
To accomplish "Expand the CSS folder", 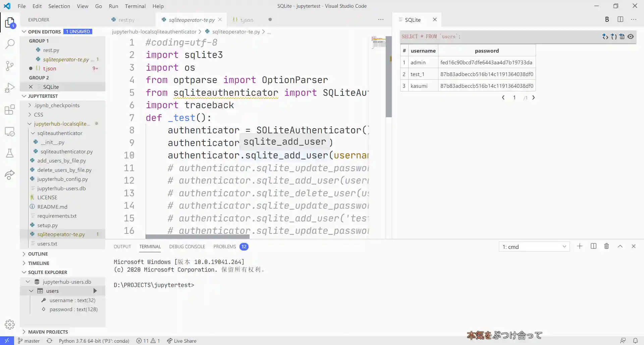I will pos(30,115).
